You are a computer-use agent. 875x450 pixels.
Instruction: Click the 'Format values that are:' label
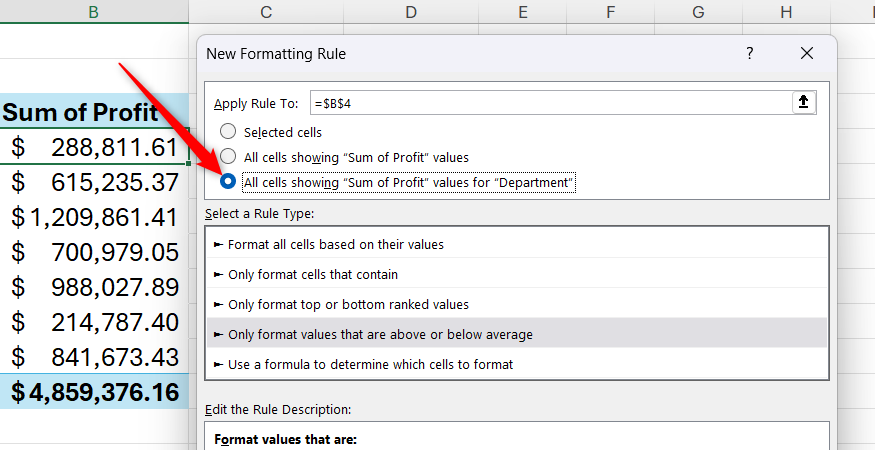tap(285, 439)
